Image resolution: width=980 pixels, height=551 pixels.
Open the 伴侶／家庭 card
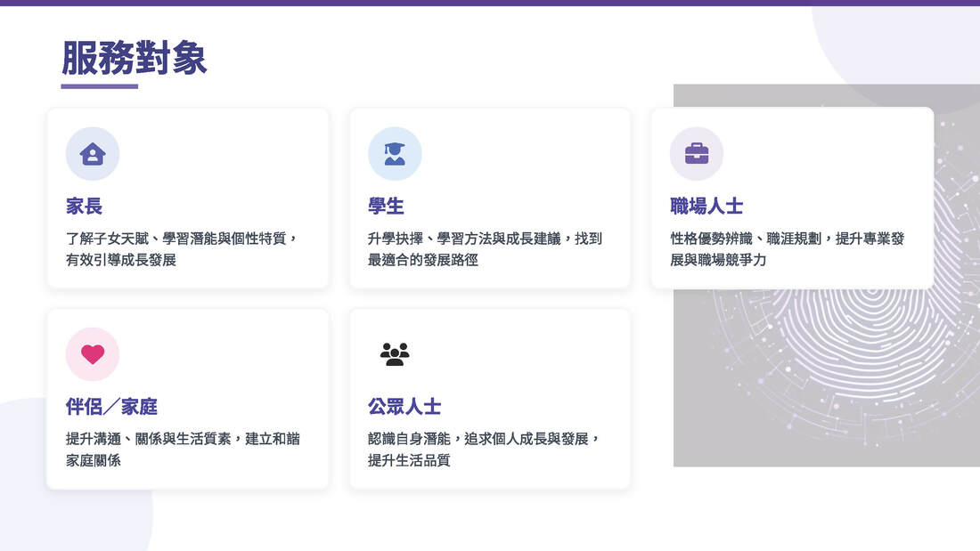187,399
